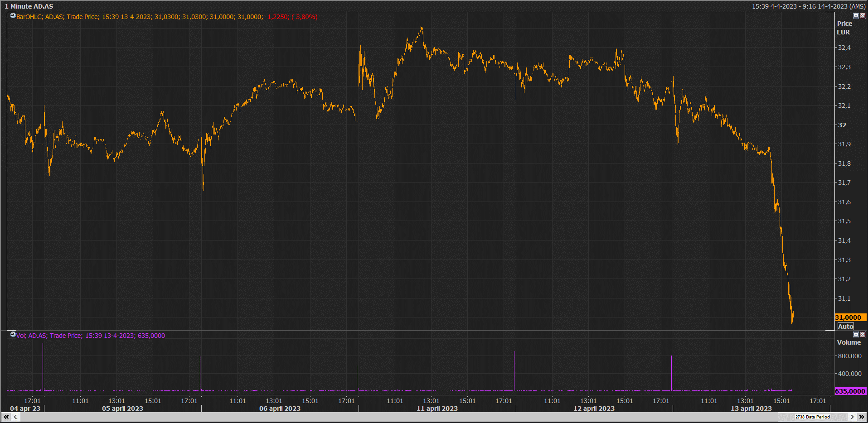Close the volume pane
The height and width of the screenshot is (423, 868).
point(863,334)
